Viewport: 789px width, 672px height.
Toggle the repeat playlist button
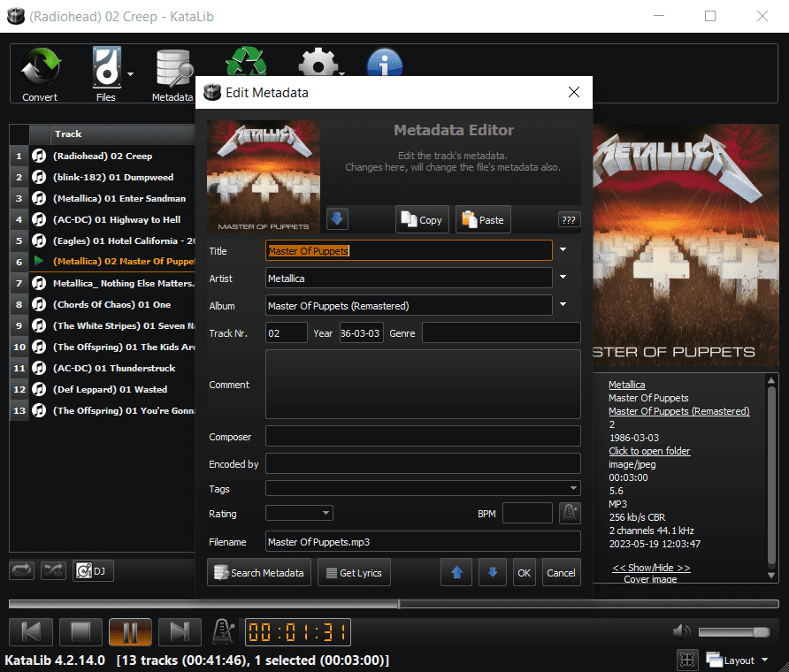click(x=21, y=570)
